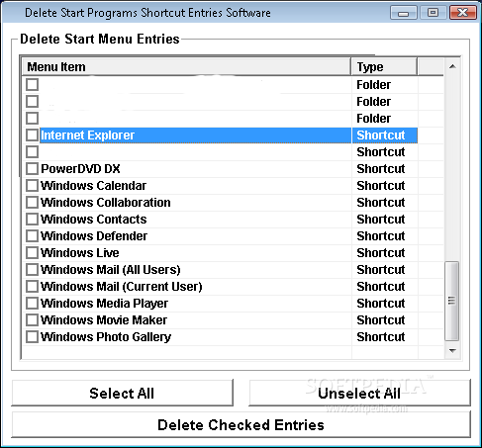Check the Windows Collaboration checkbox
This screenshot has width=482, height=448.
(x=32, y=202)
